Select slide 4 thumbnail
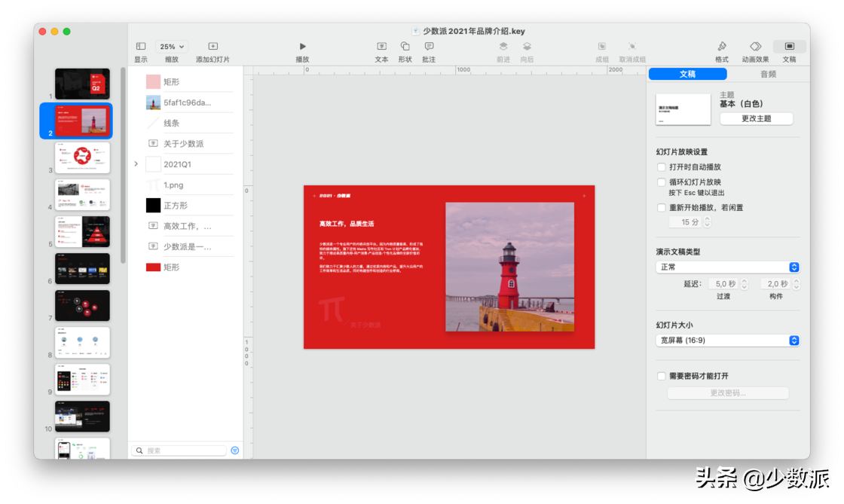The width and height of the screenshot is (844, 504). point(82,194)
